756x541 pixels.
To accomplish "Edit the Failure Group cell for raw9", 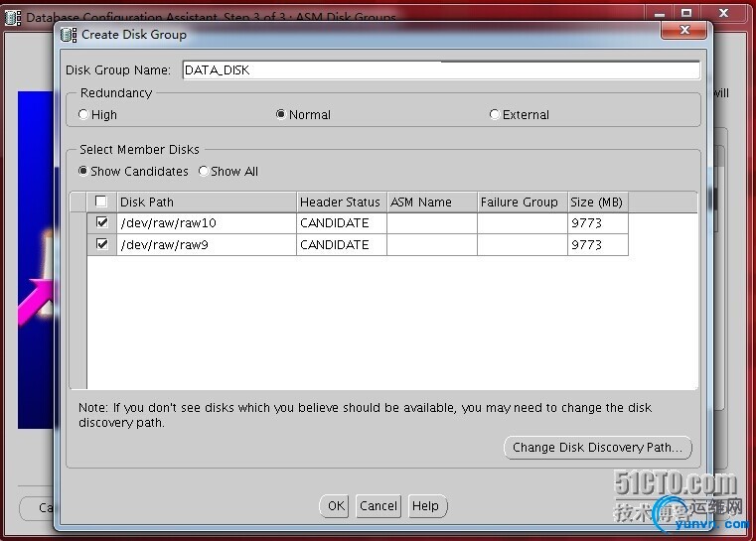I will [x=523, y=245].
